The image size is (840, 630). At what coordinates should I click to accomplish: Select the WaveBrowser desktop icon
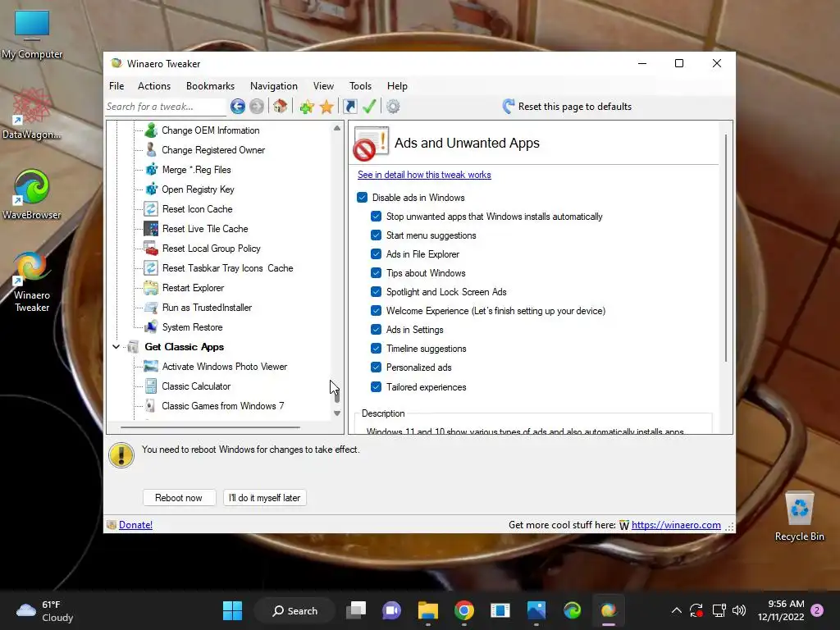(x=31, y=194)
